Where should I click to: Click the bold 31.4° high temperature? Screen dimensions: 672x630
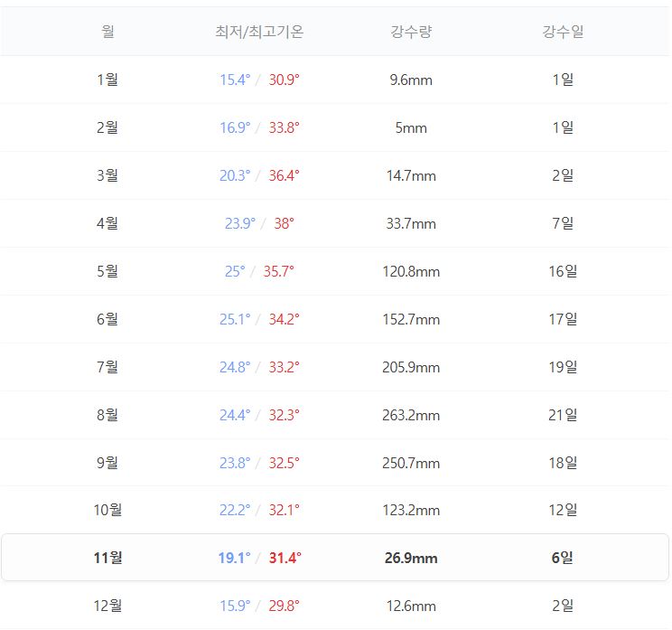tap(285, 559)
